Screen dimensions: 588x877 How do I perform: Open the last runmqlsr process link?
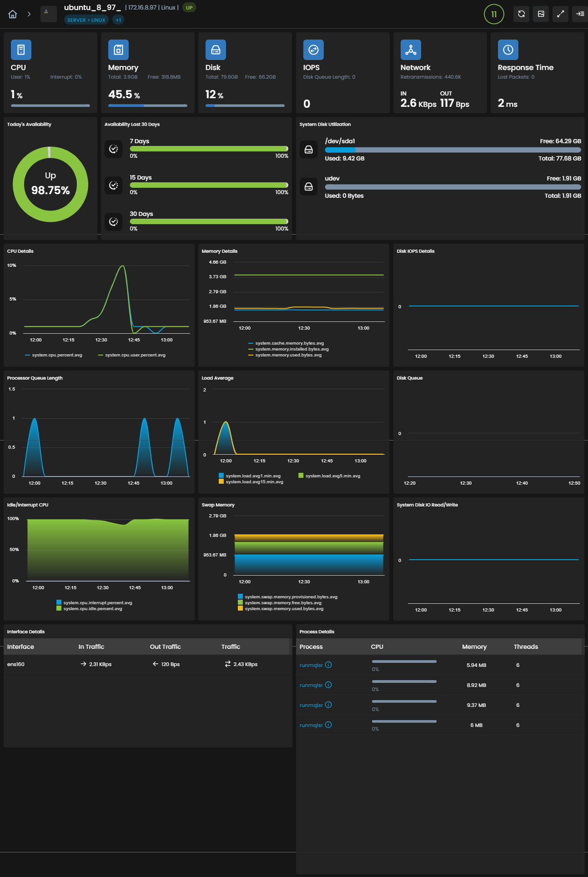[311, 725]
